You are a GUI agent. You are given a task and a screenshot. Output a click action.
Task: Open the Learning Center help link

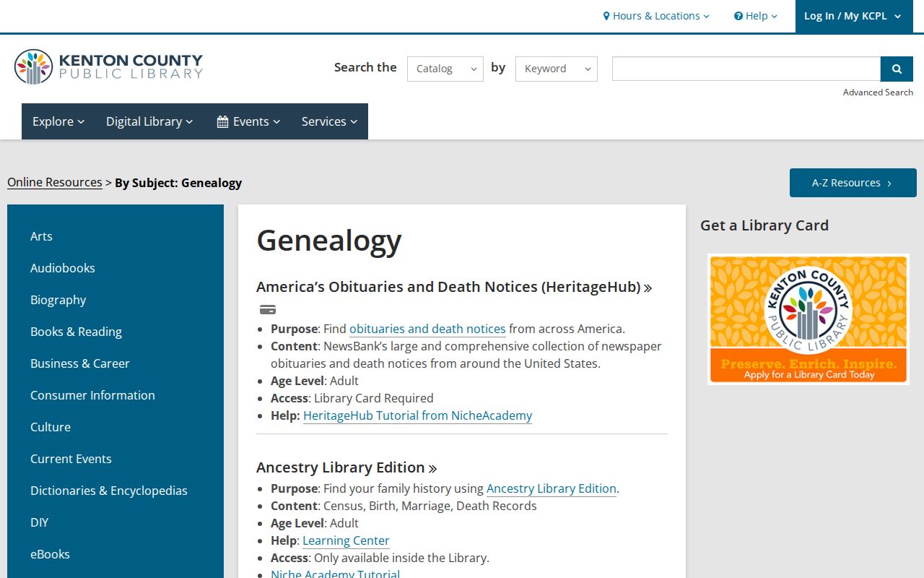pos(346,540)
